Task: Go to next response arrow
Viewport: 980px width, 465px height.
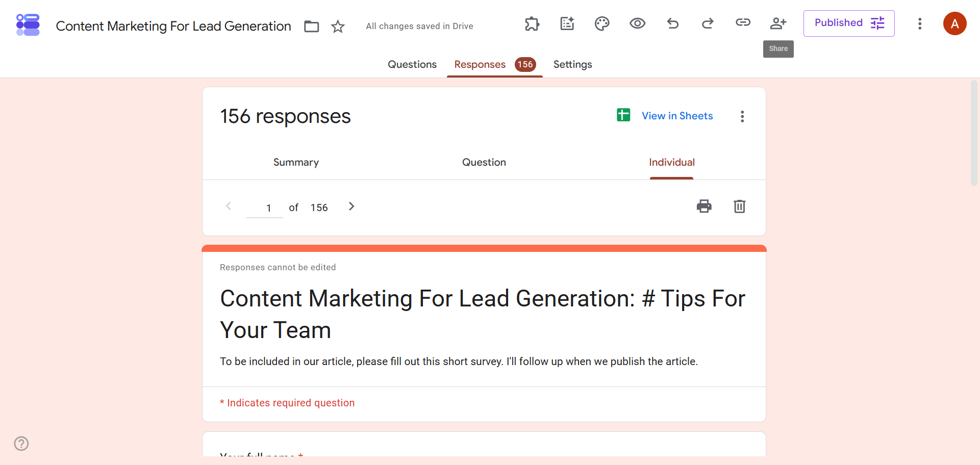Action: pos(351,206)
